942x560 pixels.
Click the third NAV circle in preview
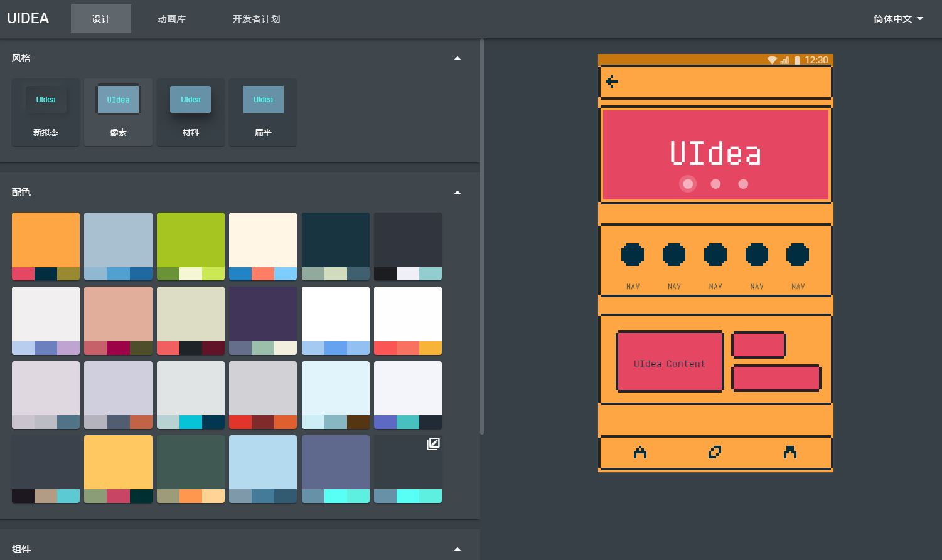pos(715,255)
